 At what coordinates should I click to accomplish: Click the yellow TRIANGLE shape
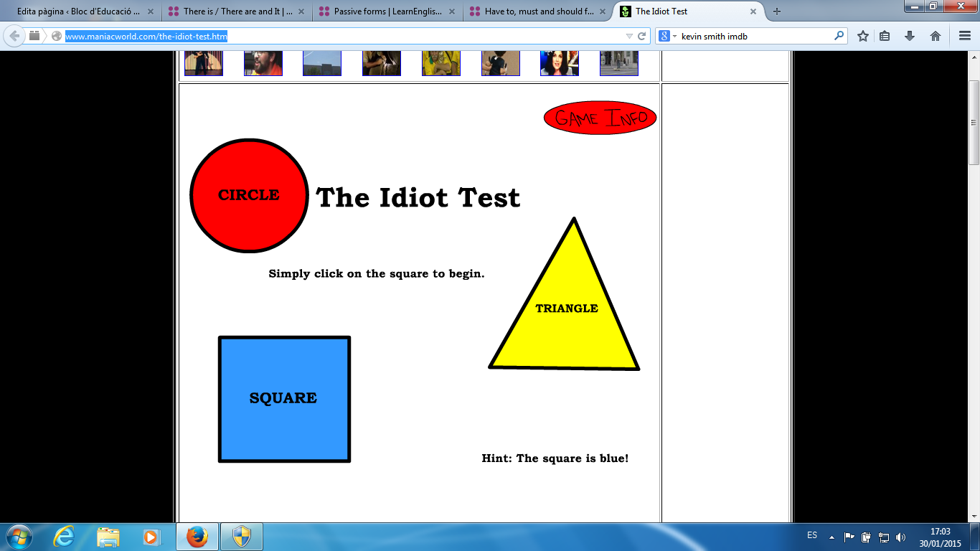click(566, 316)
